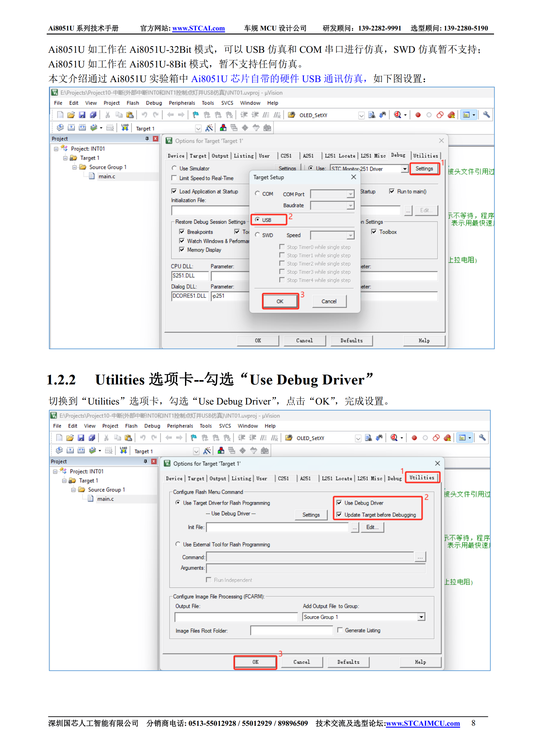This screenshot has height=756, width=545.
Task: Click Start/Stop Debug Session icon in upper toolbar
Action: tap(397, 115)
